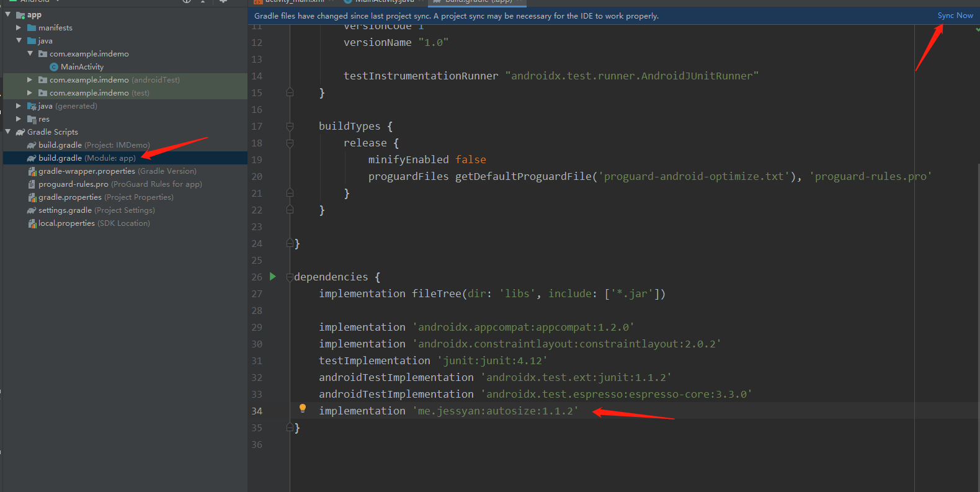Expand the res folder arrow

click(x=19, y=119)
